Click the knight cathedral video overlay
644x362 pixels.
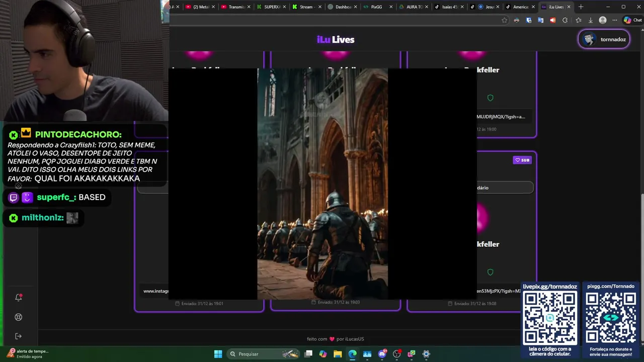click(323, 184)
